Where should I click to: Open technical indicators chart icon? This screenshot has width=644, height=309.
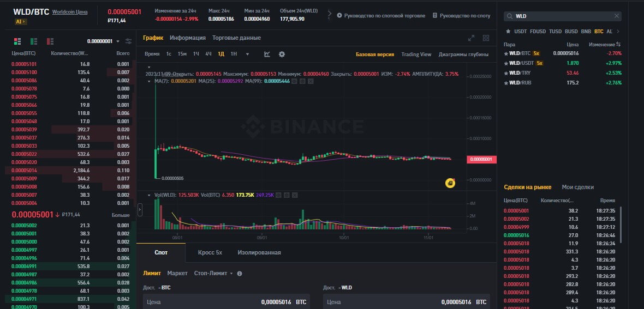267,54
